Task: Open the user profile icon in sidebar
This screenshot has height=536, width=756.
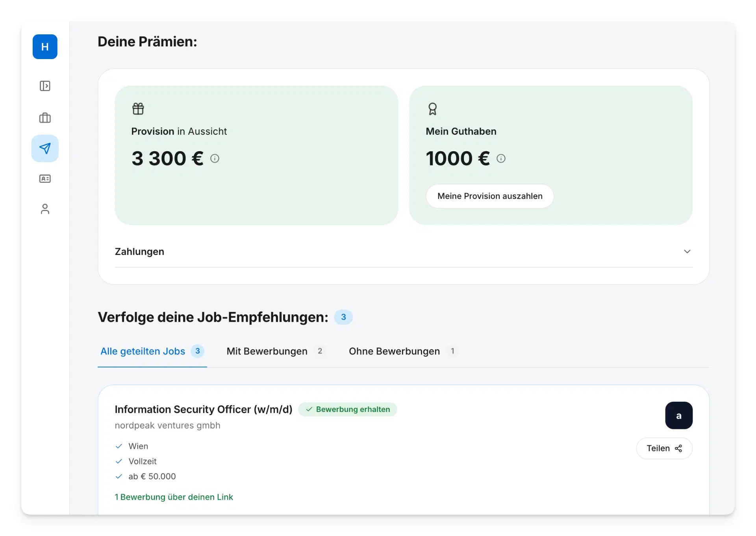Action: [x=45, y=209]
